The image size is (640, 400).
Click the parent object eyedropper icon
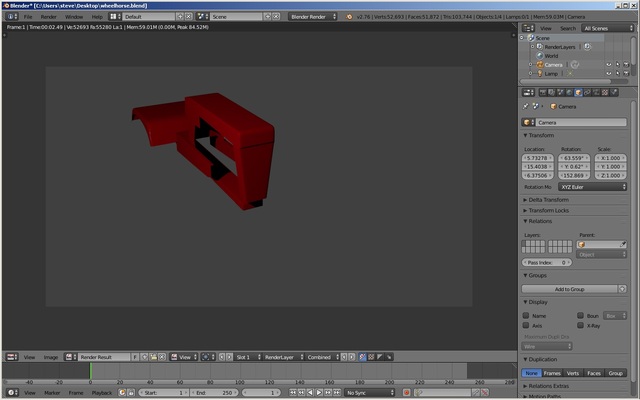click(622, 244)
